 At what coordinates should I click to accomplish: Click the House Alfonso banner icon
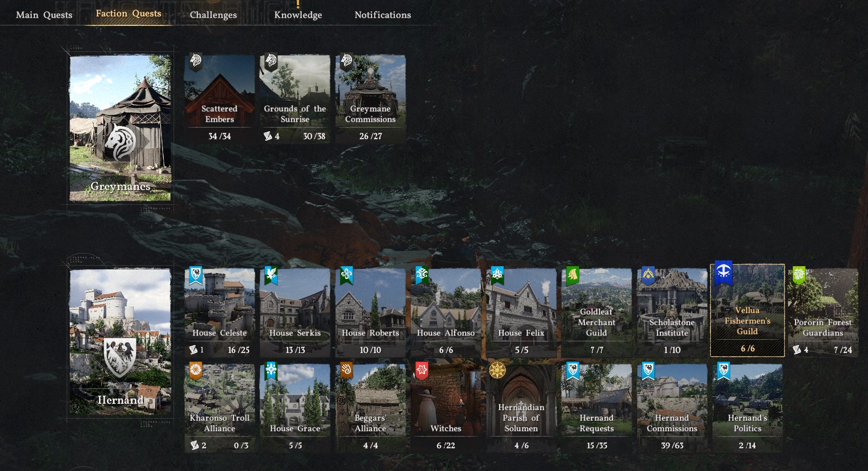pos(422,275)
